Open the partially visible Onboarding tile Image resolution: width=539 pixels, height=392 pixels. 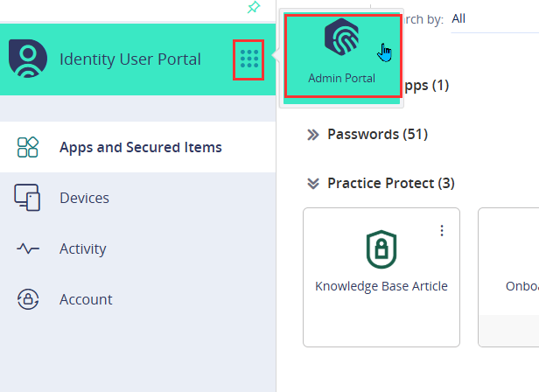click(x=508, y=277)
